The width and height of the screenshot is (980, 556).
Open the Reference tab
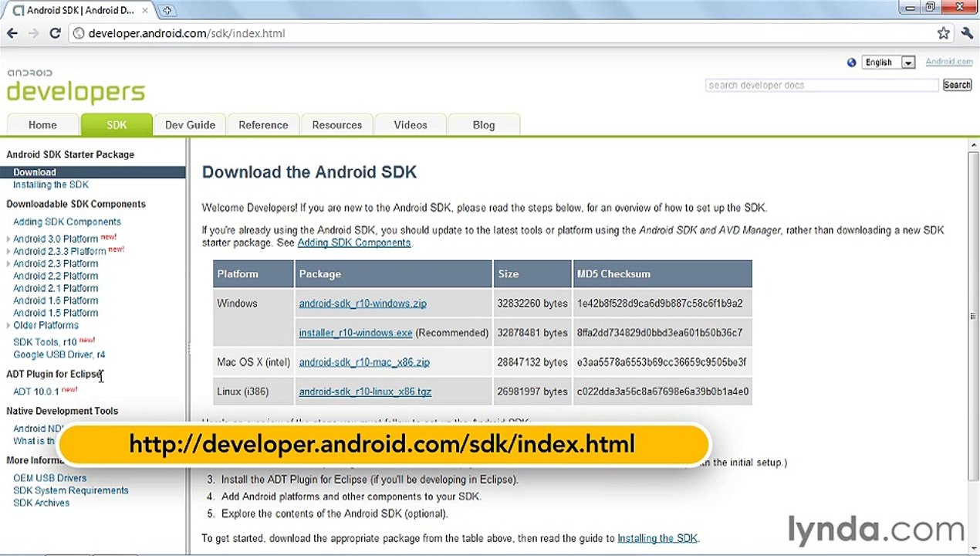[263, 125]
